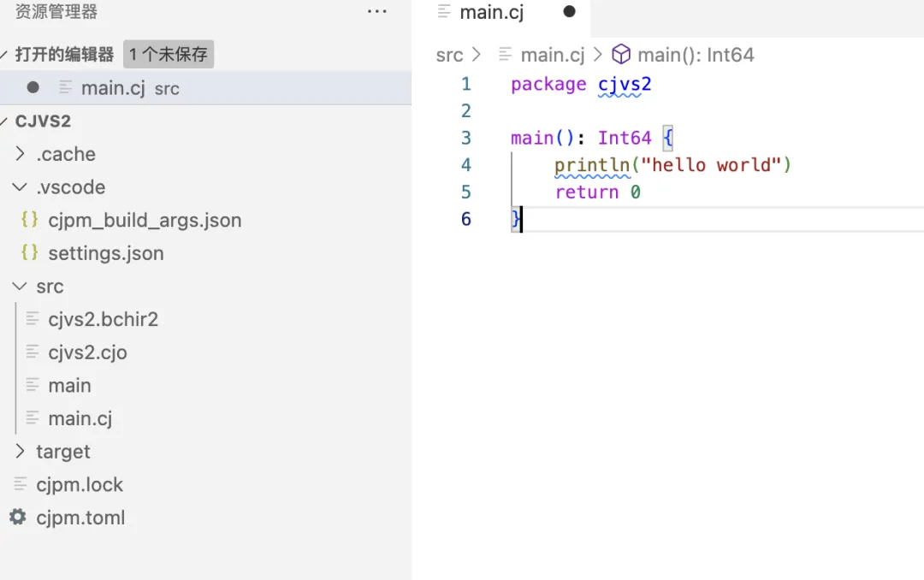This screenshot has height=580, width=924.
Task: Expand the .cache folder
Action: [x=21, y=154]
